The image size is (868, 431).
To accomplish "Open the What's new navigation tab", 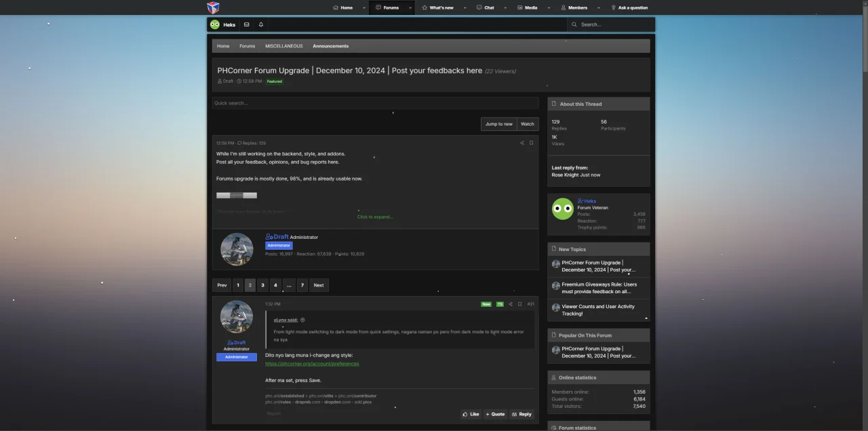I will 437,8.
